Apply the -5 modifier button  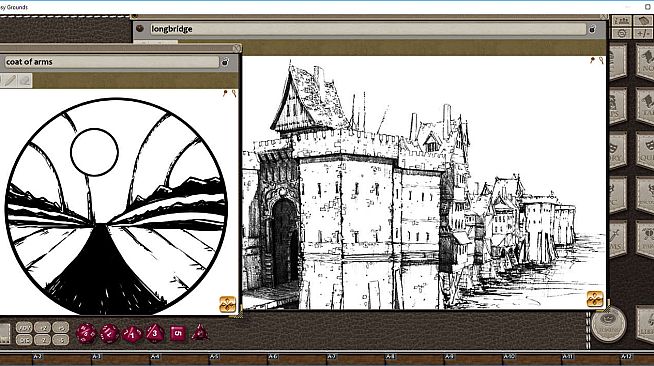point(60,340)
